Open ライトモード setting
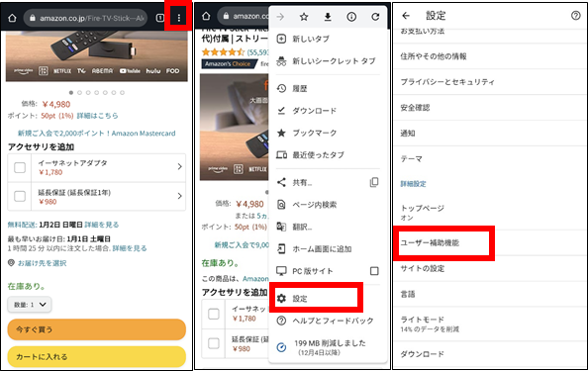588x371 pixels. click(489, 324)
